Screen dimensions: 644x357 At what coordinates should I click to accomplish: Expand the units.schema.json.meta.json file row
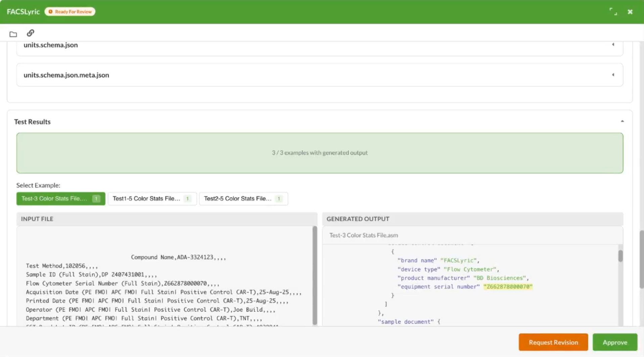(319, 75)
